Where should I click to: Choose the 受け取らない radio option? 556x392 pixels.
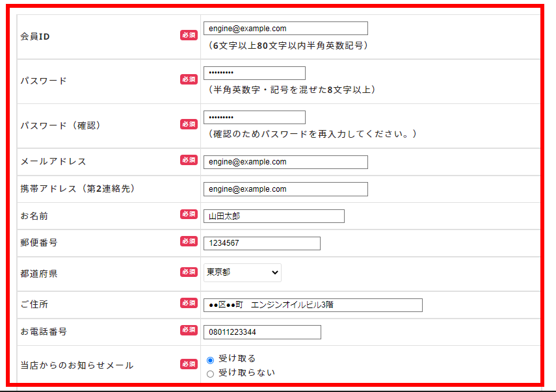click(210, 374)
